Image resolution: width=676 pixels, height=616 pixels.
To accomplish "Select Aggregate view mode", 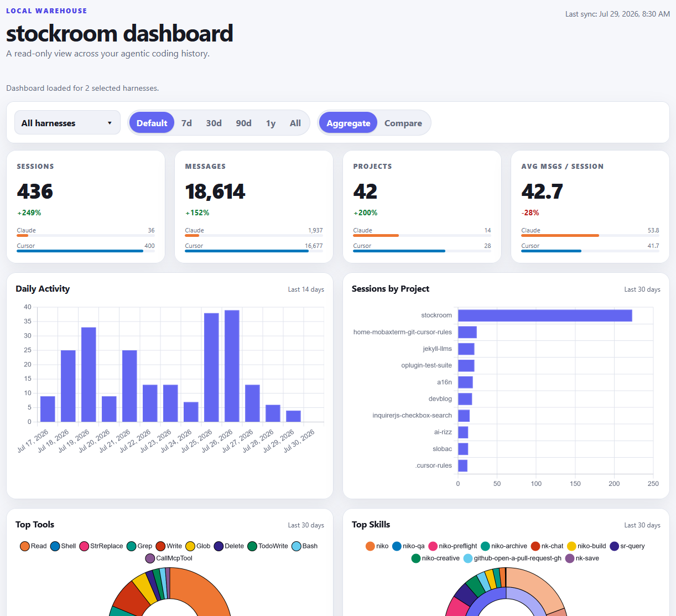I will 349,123.
